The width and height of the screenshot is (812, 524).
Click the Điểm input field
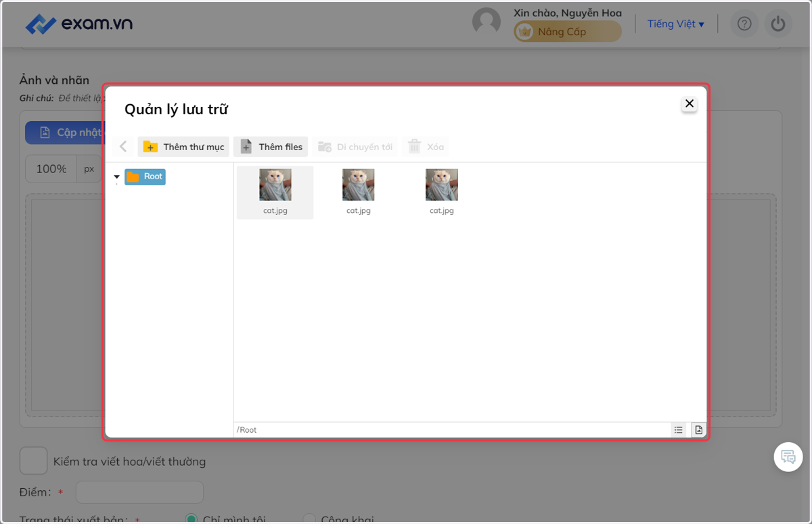point(139,492)
